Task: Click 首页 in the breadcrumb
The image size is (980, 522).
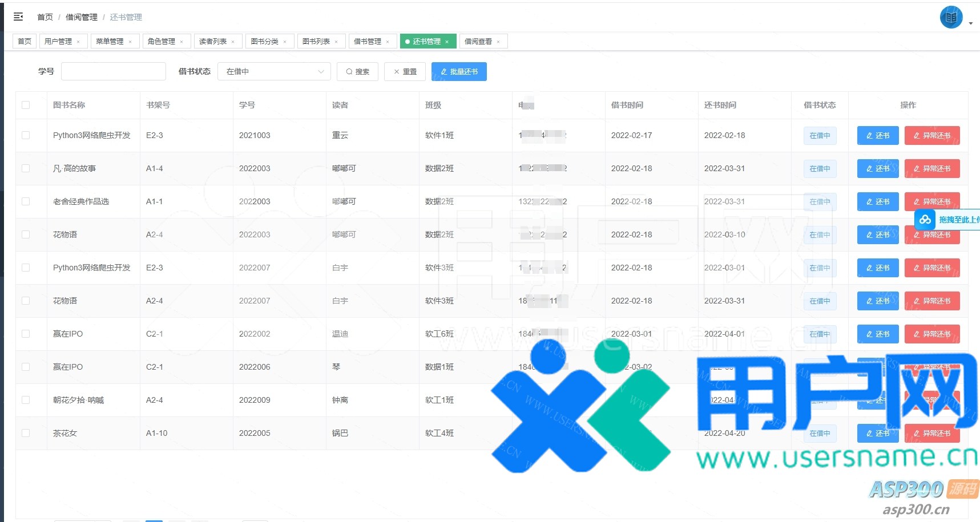Action: 45,17
